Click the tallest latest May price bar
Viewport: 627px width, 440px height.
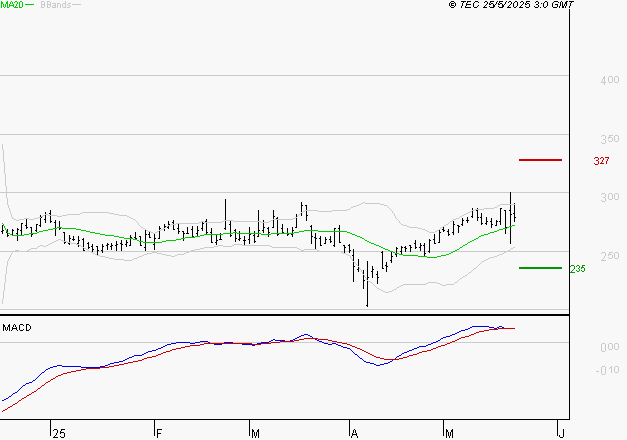(x=511, y=218)
